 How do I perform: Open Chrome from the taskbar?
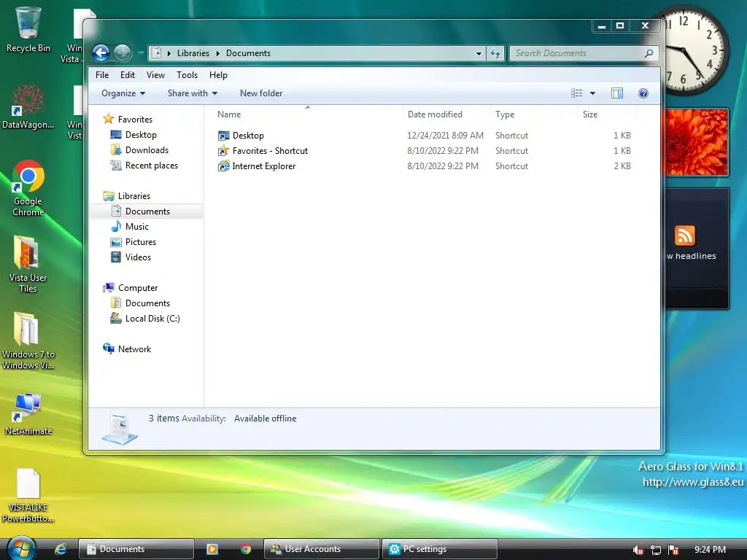pyautogui.click(x=246, y=549)
